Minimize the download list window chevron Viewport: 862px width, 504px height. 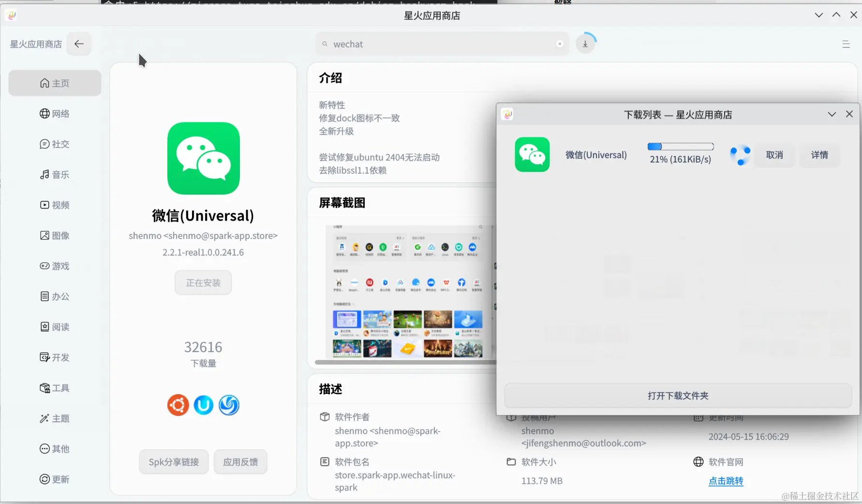[832, 115]
